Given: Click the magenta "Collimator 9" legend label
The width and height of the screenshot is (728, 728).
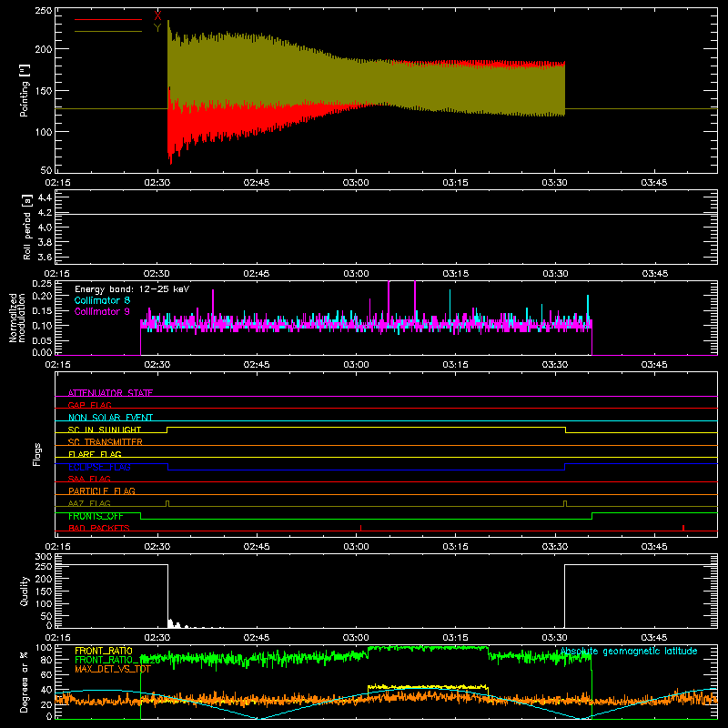Looking at the screenshot, I should (x=102, y=311).
